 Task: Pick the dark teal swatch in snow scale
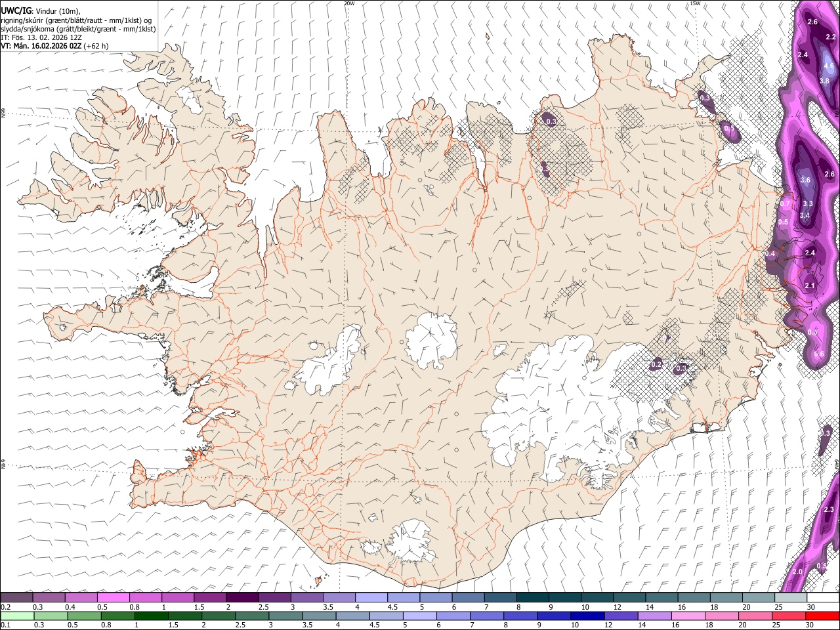click(x=532, y=598)
